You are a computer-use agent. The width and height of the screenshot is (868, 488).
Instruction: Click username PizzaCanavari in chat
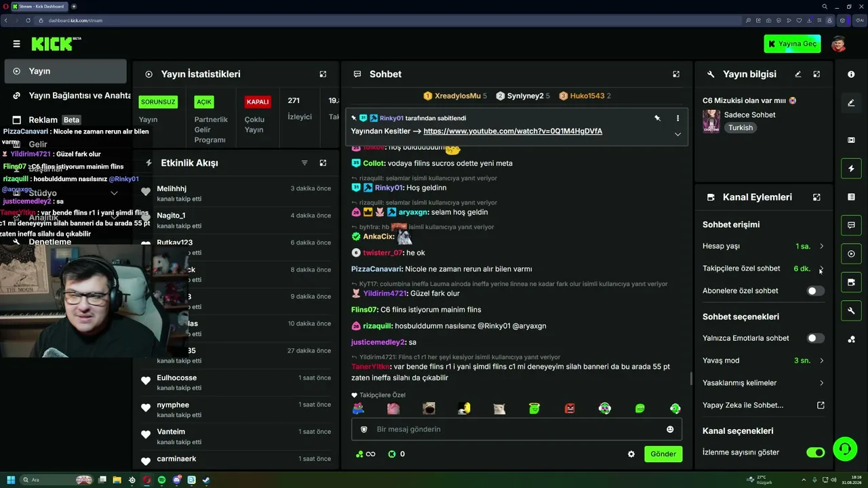tap(376, 269)
